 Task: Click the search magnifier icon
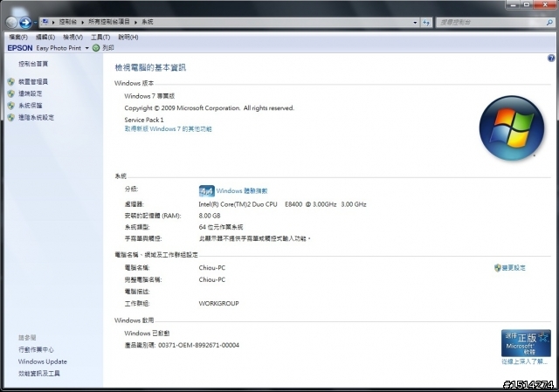pos(549,23)
